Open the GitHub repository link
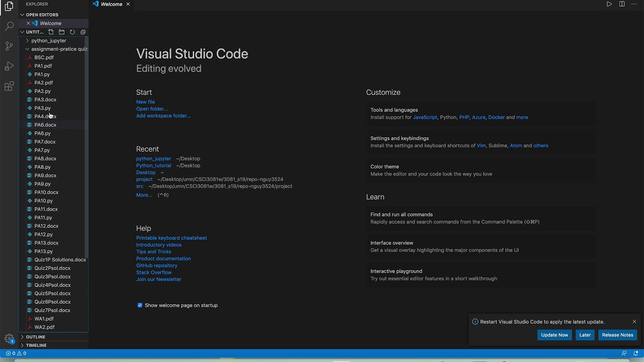 (x=157, y=265)
